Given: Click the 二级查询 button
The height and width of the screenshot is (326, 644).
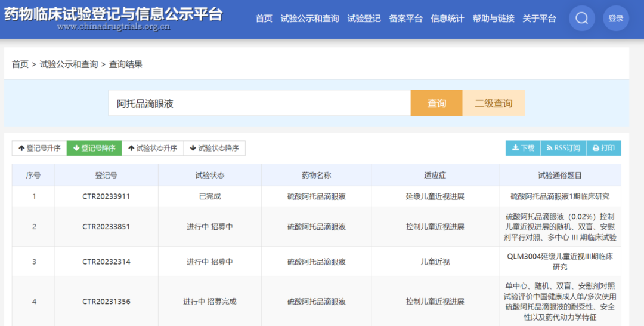Looking at the screenshot, I should point(494,103).
